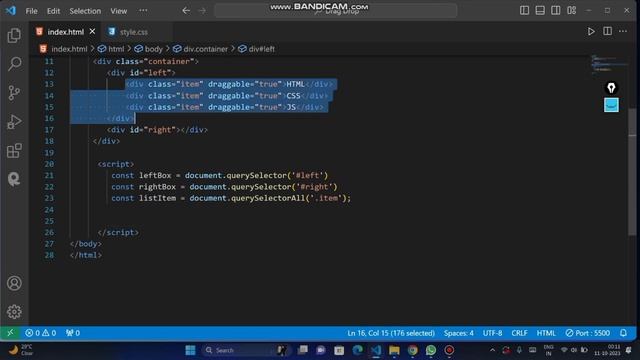Open the File menu
The height and width of the screenshot is (360, 640).
coord(31,11)
